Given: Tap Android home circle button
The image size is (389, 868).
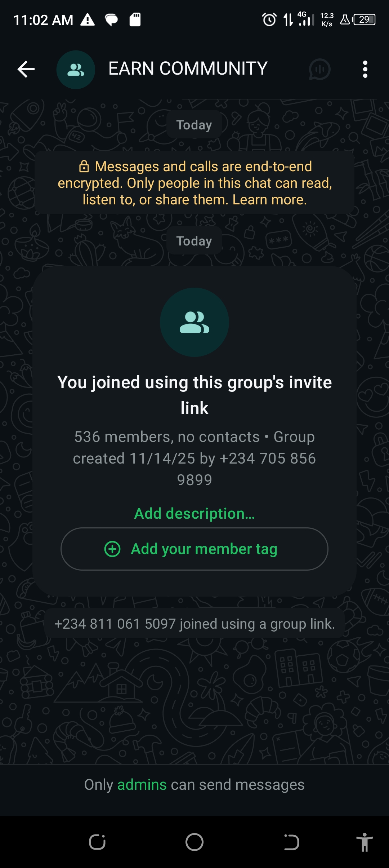Looking at the screenshot, I should [194, 842].
